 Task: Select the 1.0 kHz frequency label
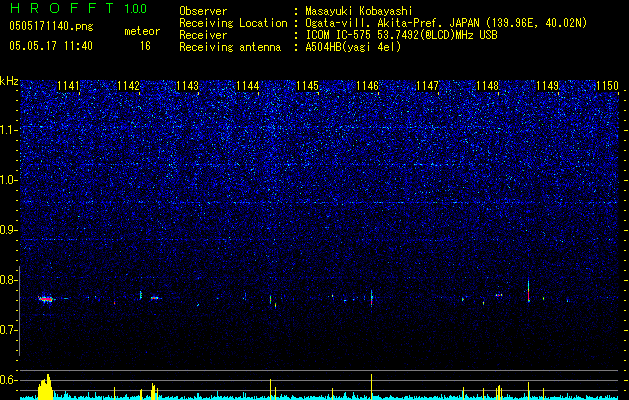[8, 180]
